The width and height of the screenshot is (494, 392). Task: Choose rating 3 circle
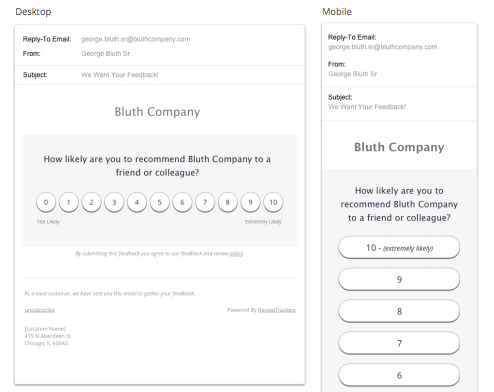pos(114,202)
